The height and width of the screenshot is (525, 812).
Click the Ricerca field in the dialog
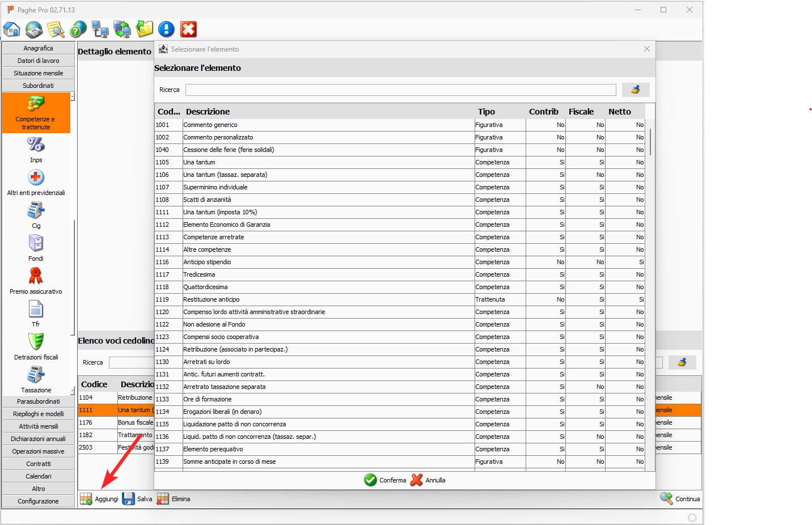400,90
